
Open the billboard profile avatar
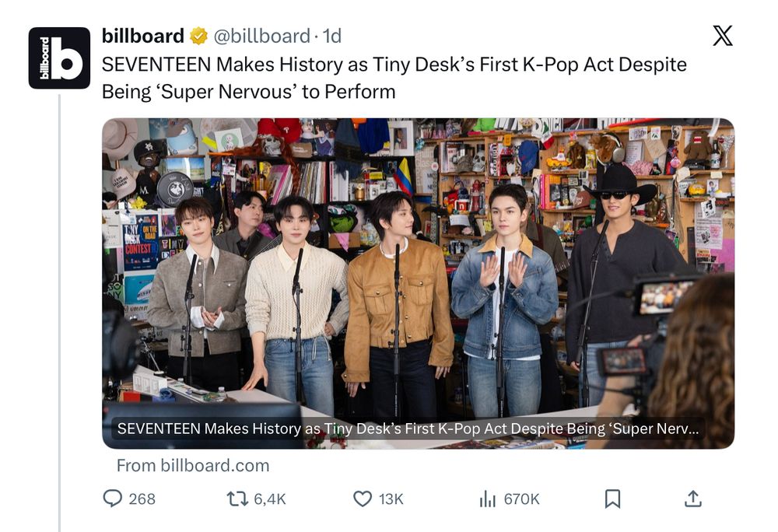59,58
